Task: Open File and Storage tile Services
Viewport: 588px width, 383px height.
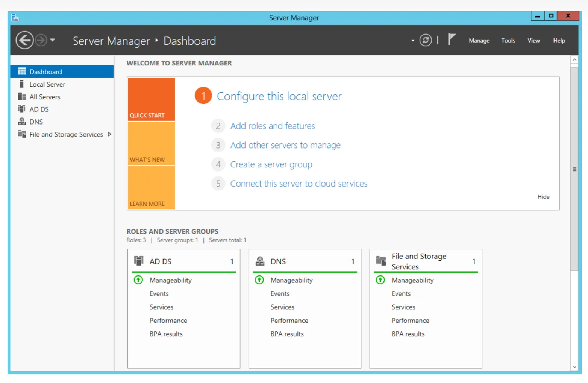Action: (403, 307)
